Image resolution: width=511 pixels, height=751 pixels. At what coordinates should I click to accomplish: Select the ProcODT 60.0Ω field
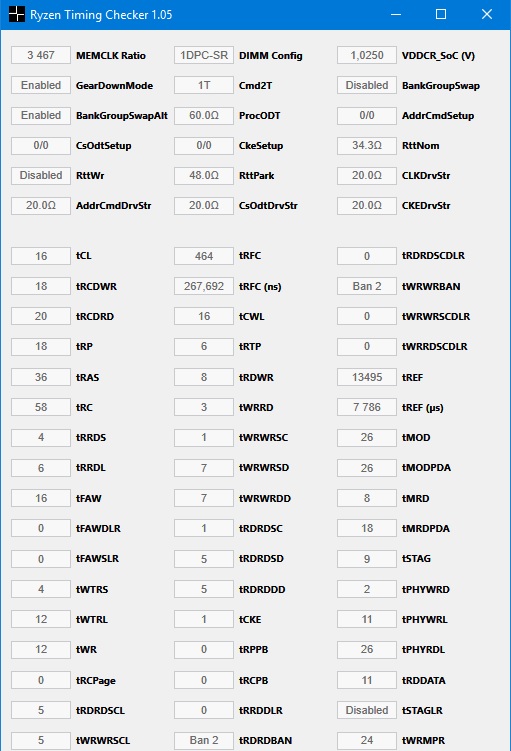tap(204, 115)
